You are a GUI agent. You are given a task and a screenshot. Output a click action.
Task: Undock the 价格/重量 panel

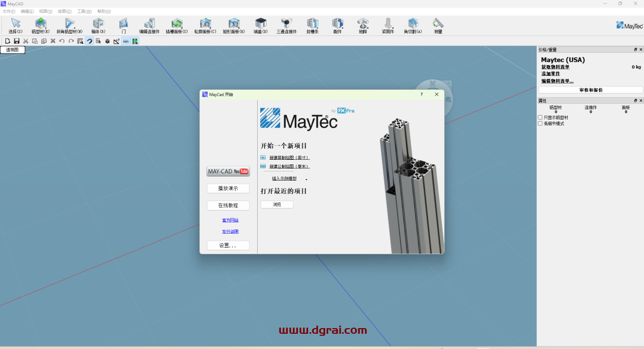[x=635, y=49]
